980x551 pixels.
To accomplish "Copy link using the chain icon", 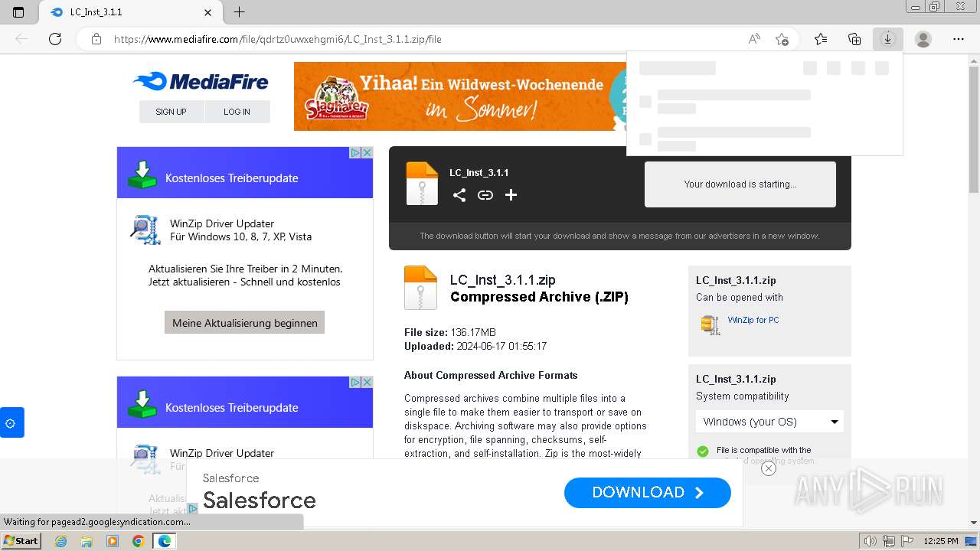I will (485, 195).
